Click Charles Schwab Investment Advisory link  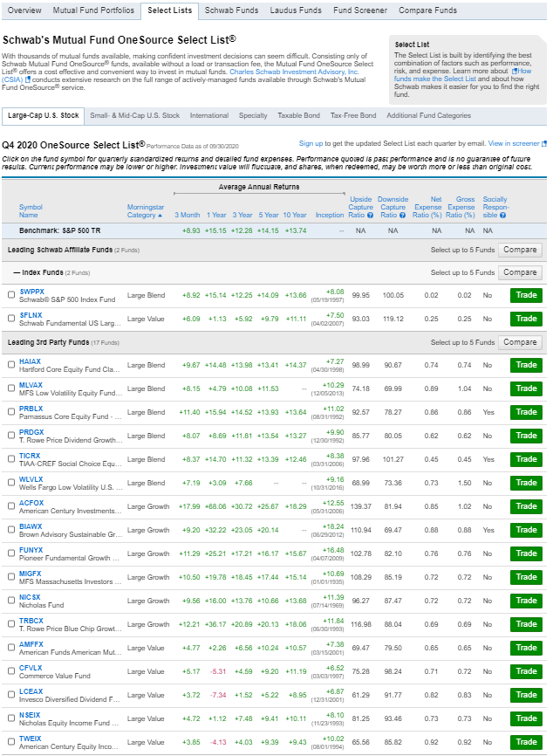294,72
